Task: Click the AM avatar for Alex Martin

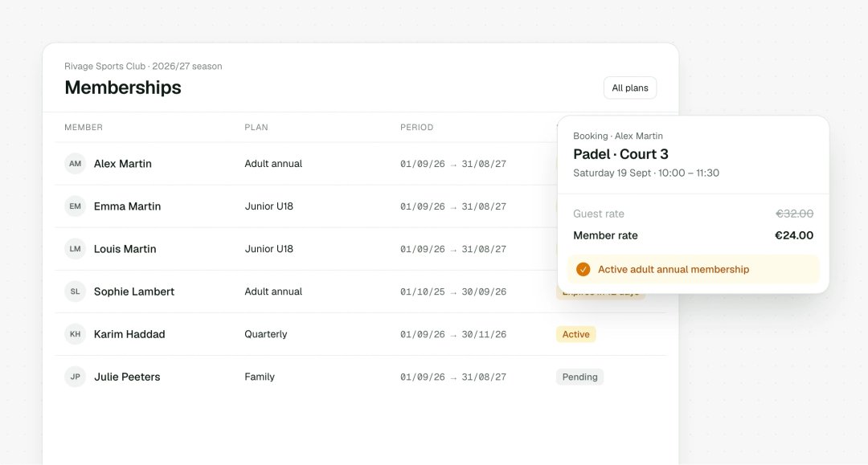Action: [x=76, y=164]
